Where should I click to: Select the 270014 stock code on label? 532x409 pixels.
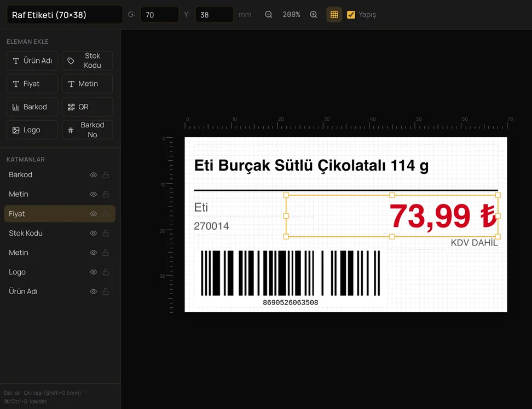(x=211, y=226)
